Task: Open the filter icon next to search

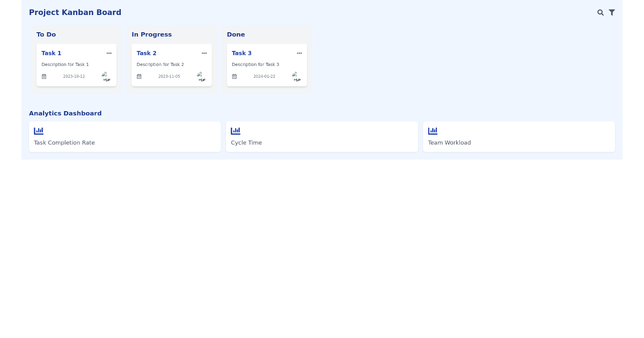Action: pos(612,12)
